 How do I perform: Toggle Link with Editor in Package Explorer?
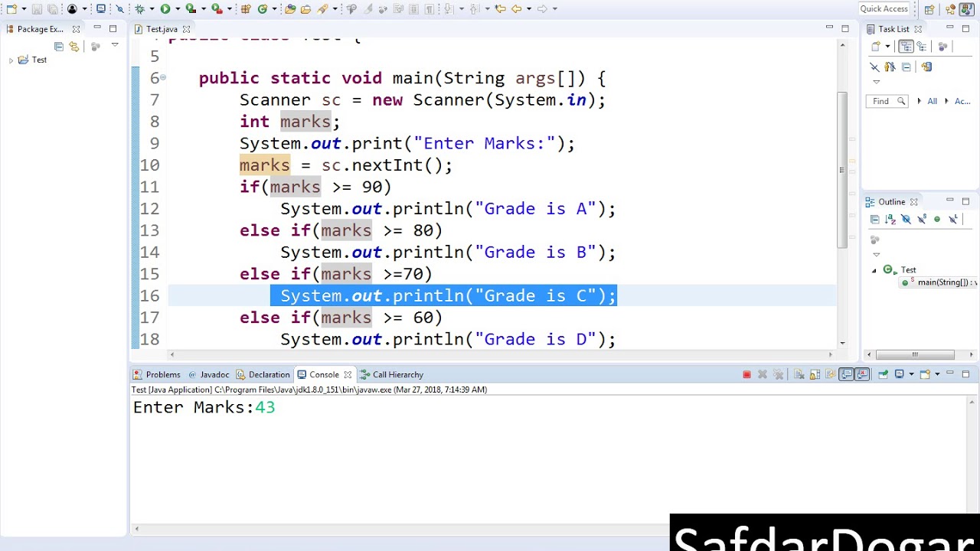pyautogui.click(x=74, y=47)
